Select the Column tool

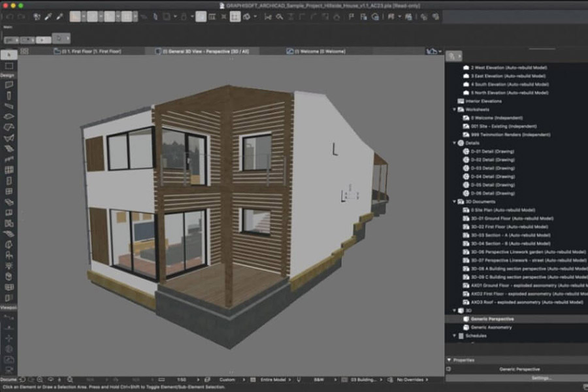[9, 95]
